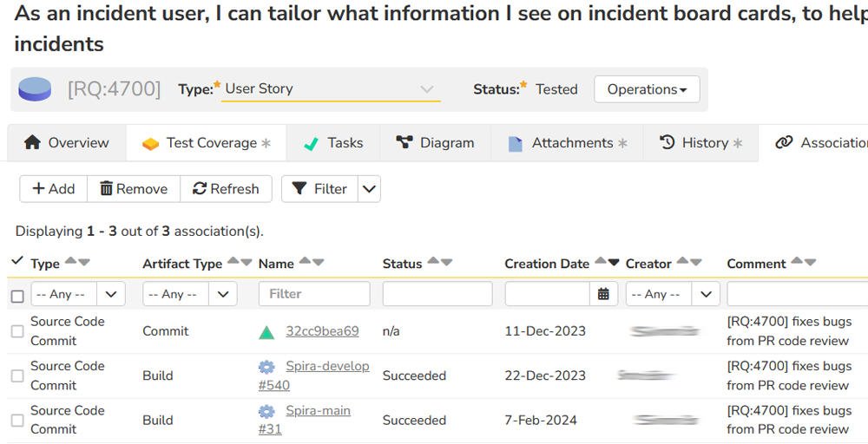Image resolution: width=868 pixels, height=444 pixels.
Task: Click the Name filter text field
Action: 314,294
